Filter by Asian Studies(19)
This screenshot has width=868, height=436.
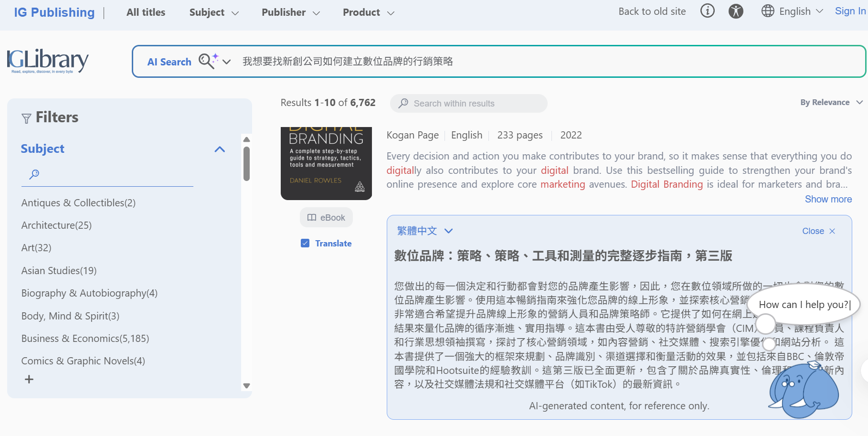pos(59,271)
